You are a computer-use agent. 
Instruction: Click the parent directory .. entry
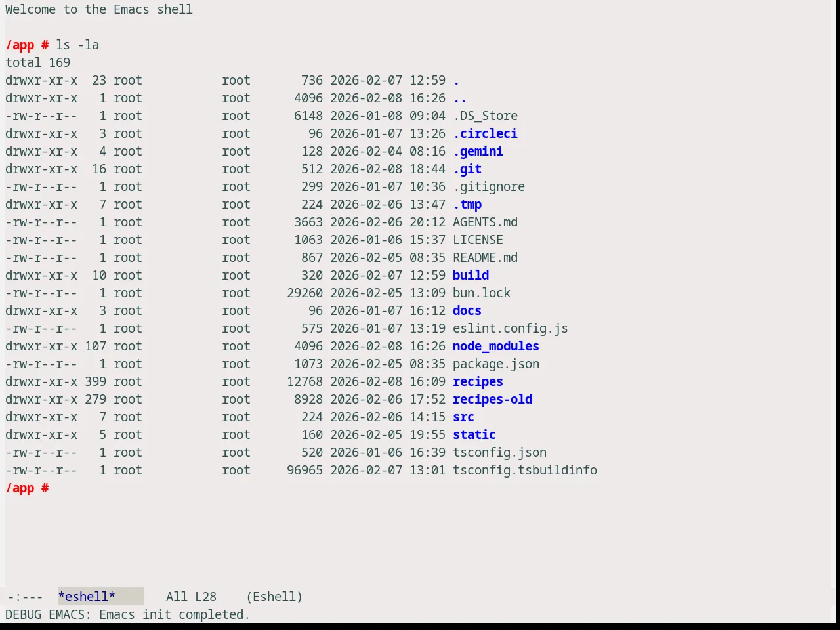click(460, 98)
